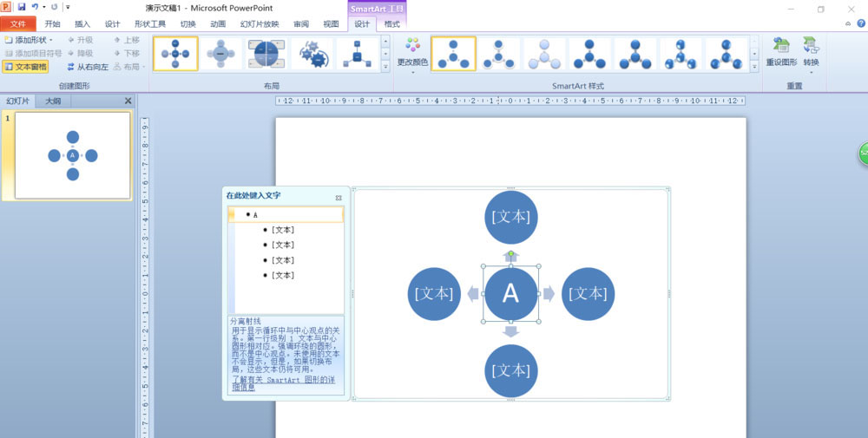Click the 上移 move up button
The width and height of the screenshot is (868, 438).
[127, 40]
